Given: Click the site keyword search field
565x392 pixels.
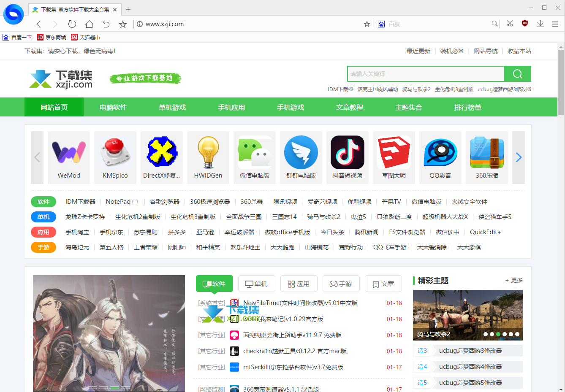Looking at the screenshot, I should [426, 74].
